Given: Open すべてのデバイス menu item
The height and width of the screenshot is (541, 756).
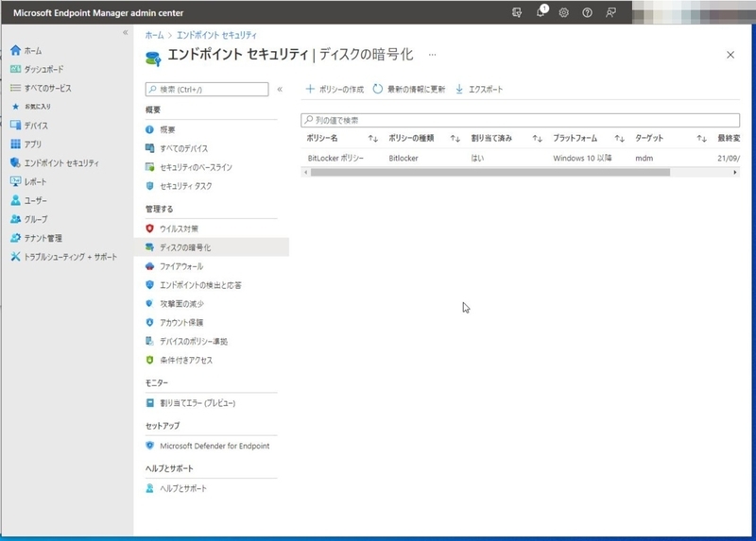Looking at the screenshot, I should pos(183,148).
